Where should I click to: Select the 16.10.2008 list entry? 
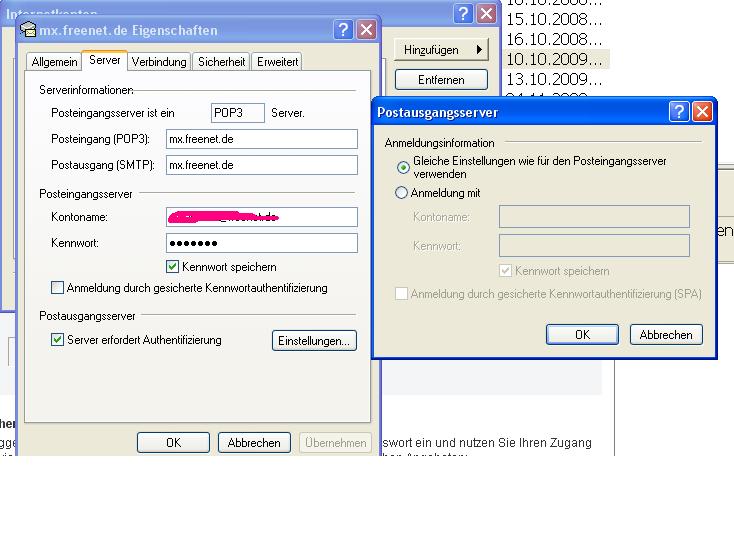point(554,39)
